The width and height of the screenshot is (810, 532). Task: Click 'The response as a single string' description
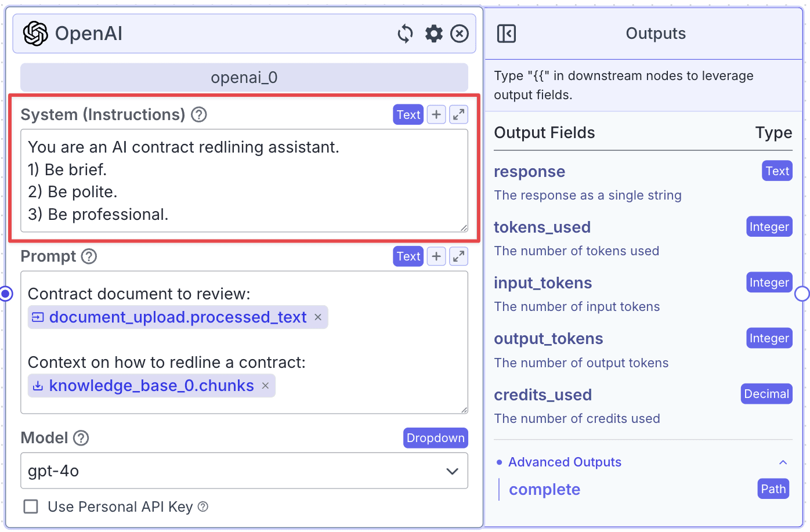click(x=588, y=196)
